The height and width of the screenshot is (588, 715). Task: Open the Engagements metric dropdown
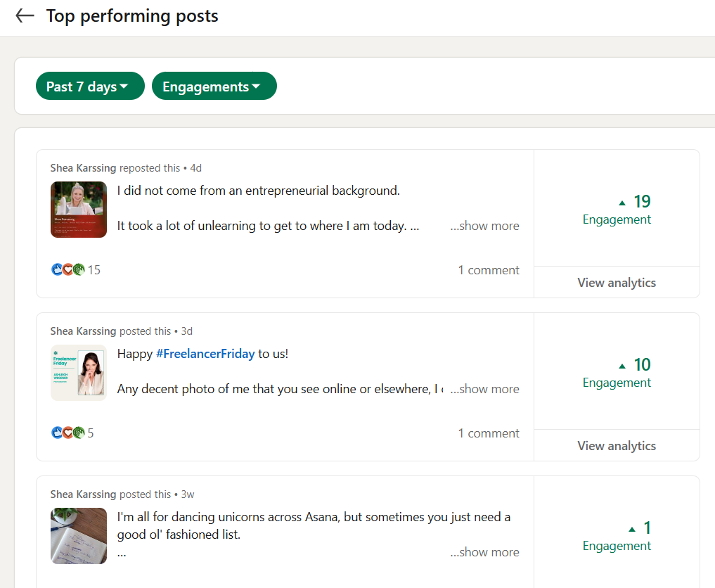coord(214,86)
